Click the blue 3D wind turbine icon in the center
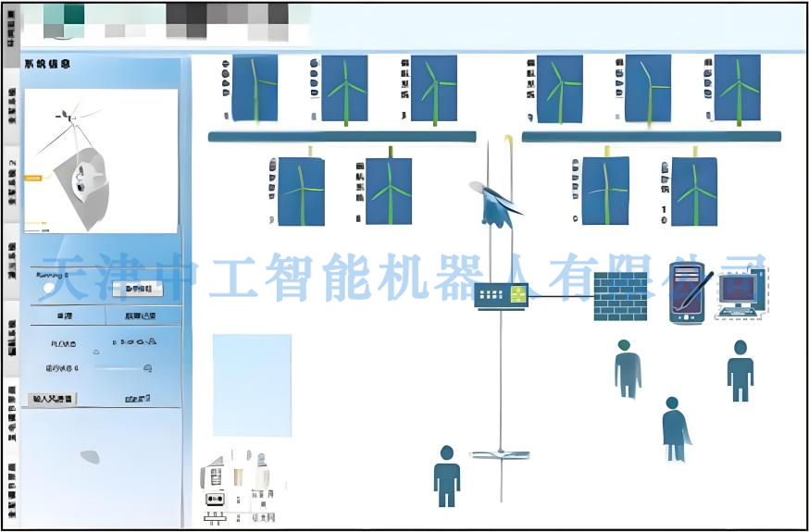This screenshot has height=532, width=809. [x=496, y=204]
